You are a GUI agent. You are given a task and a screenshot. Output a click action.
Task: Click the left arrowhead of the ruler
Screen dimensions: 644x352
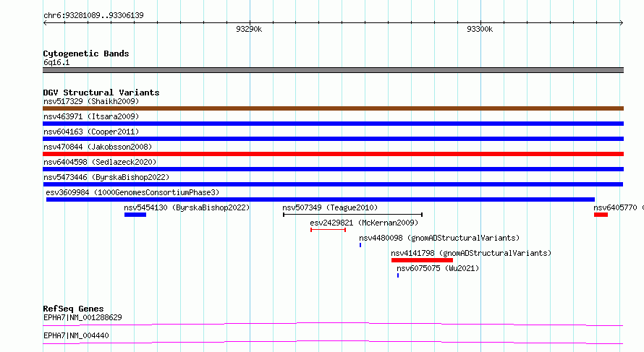(45, 23)
